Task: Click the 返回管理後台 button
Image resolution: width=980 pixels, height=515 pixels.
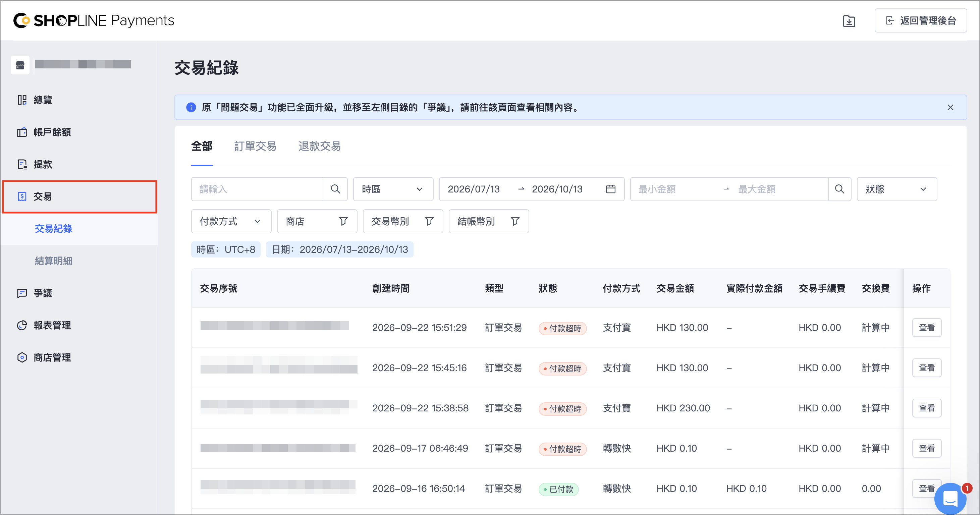Action: coord(921,20)
